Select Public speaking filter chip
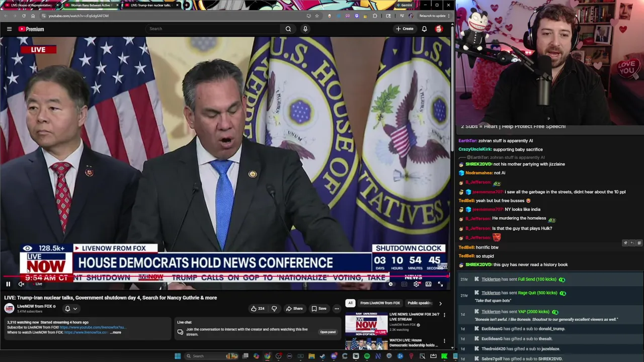The image size is (644, 362). click(419, 303)
